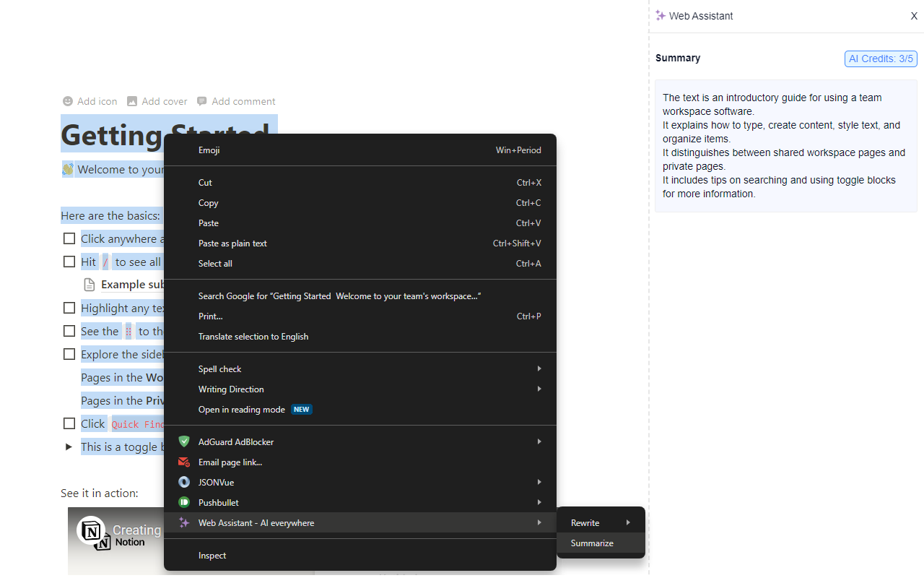Click the Web Assistant sparkle icon in panel header
Viewport: 924px width, 578px height.
pos(661,15)
